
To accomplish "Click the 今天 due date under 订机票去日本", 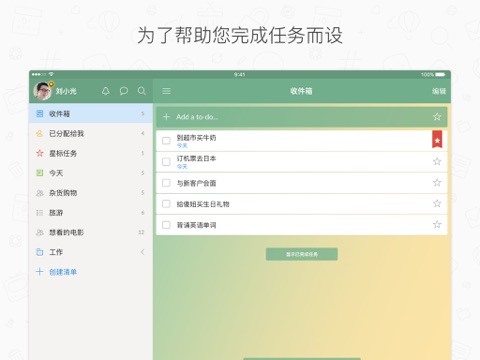I will [x=182, y=167].
